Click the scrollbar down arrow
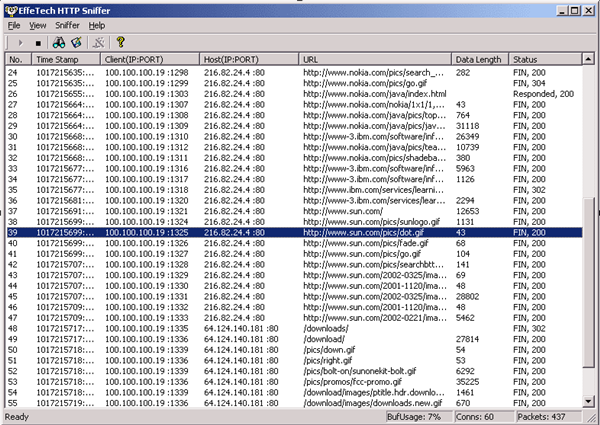The height and width of the screenshot is (425, 600). (588, 401)
